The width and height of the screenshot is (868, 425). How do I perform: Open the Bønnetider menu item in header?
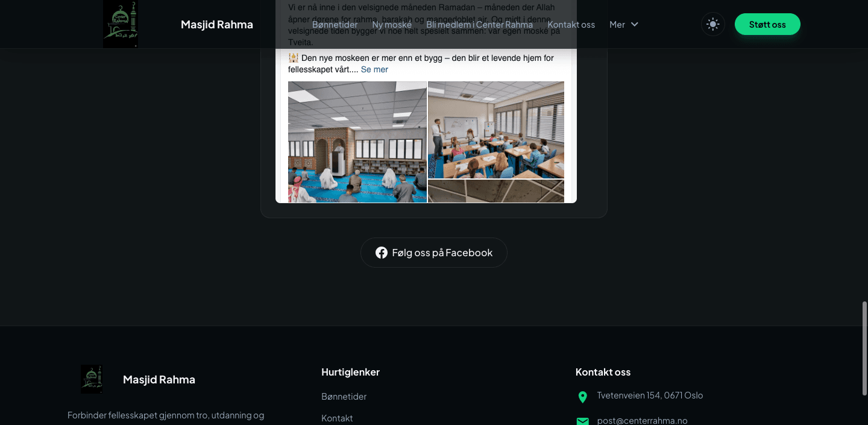(335, 25)
